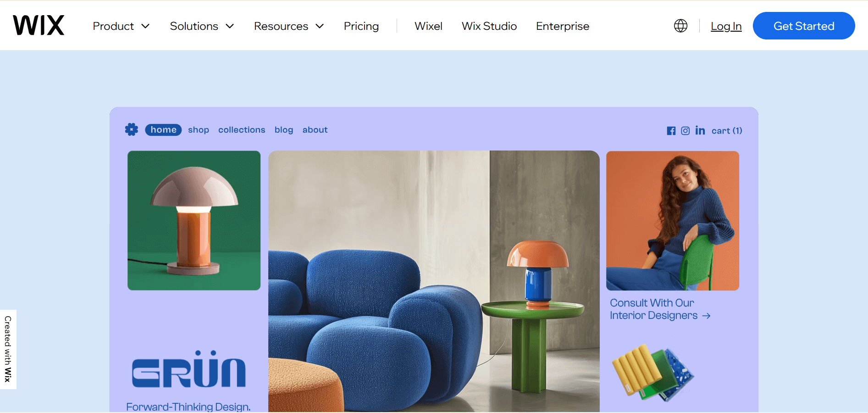Go to the Pricing page
Screen dimensions: 868x413
point(361,26)
